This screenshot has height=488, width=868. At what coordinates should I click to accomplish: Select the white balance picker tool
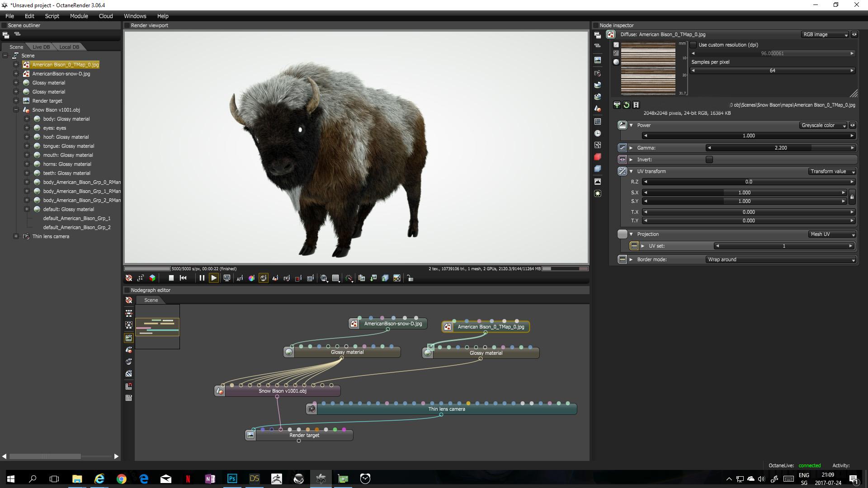point(251,278)
